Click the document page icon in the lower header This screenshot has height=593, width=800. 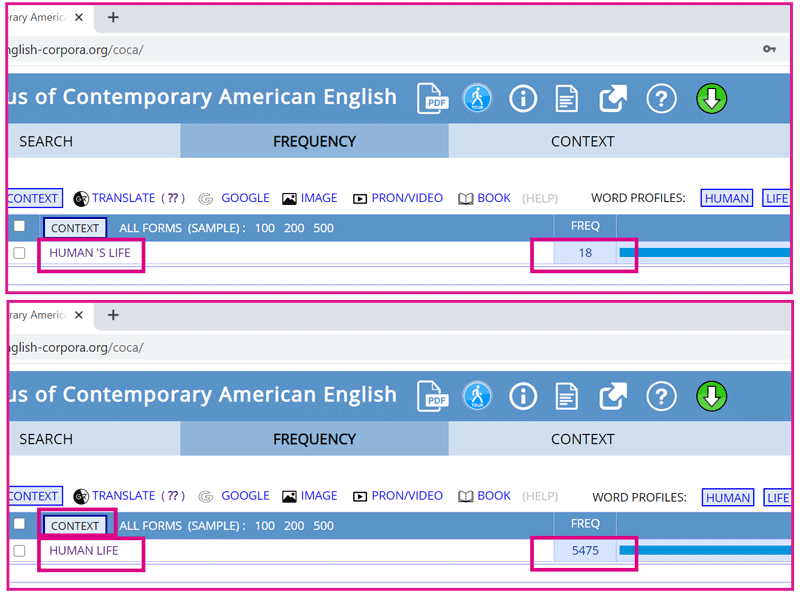point(567,397)
